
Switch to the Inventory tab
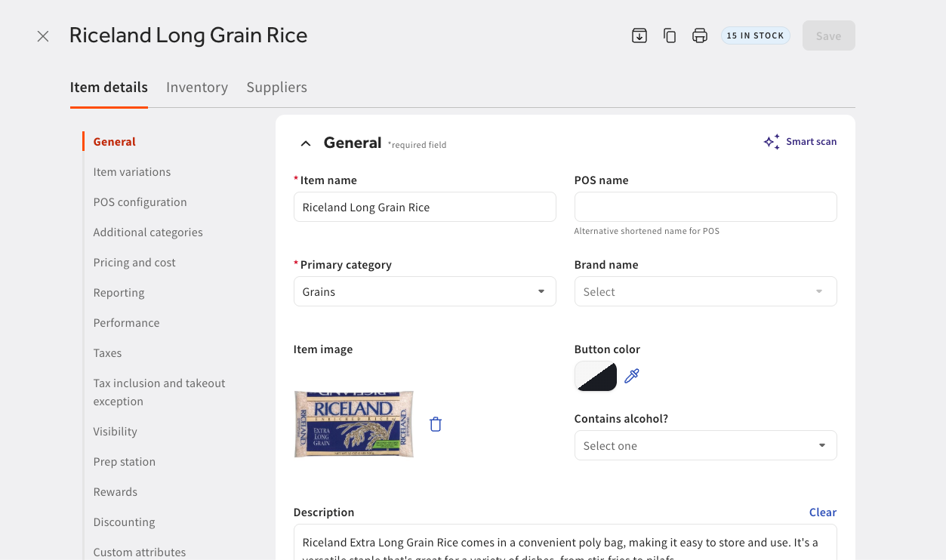pyautogui.click(x=197, y=88)
